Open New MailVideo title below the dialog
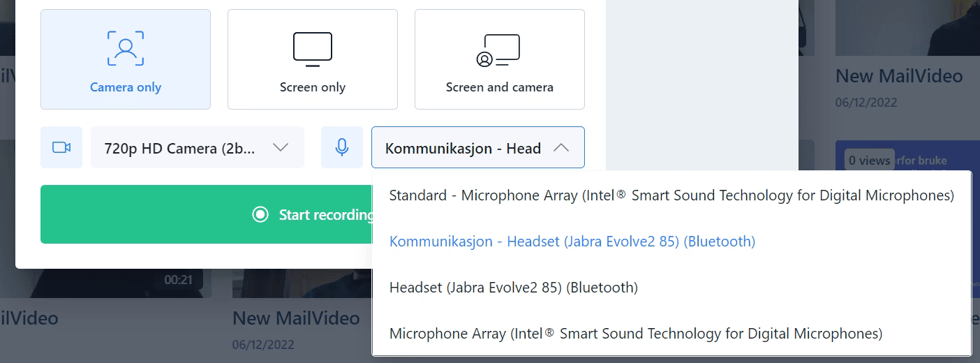The image size is (980, 363). point(296,318)
